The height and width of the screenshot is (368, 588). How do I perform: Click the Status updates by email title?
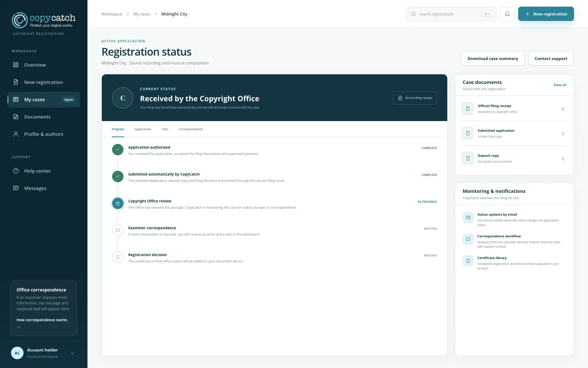[497, 215]
